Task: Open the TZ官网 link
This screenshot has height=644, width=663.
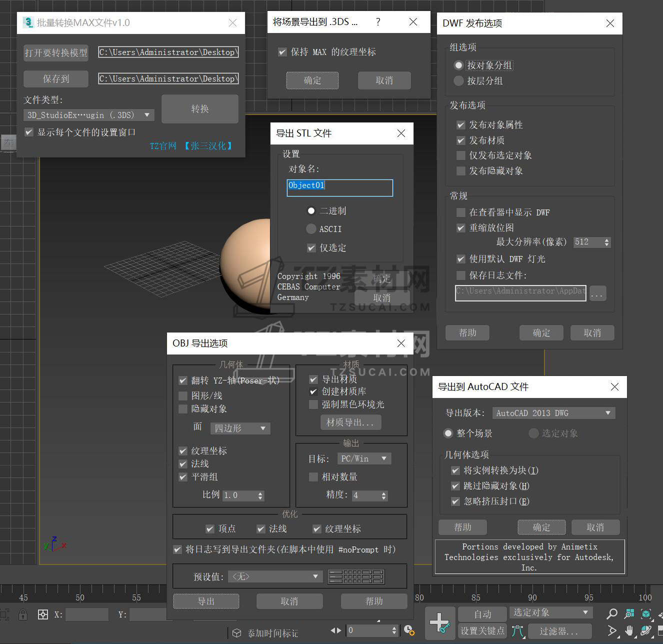Action: click(163, 146)
